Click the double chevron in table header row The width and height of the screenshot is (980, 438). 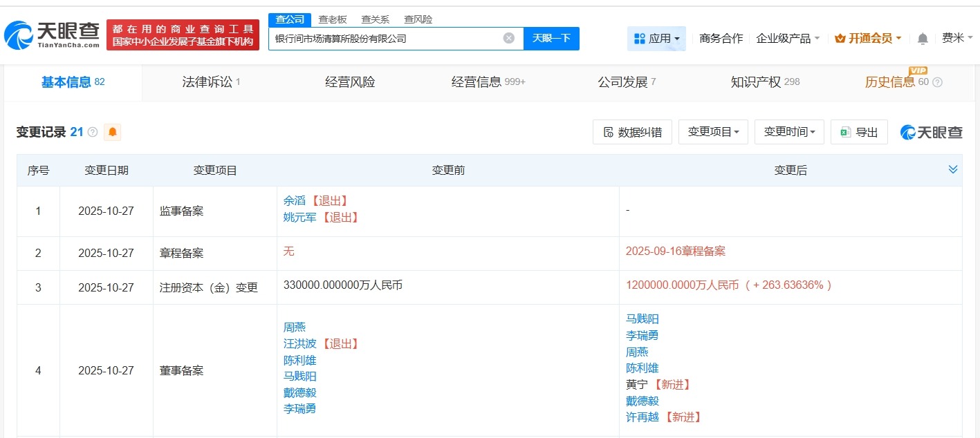[953, 169]
